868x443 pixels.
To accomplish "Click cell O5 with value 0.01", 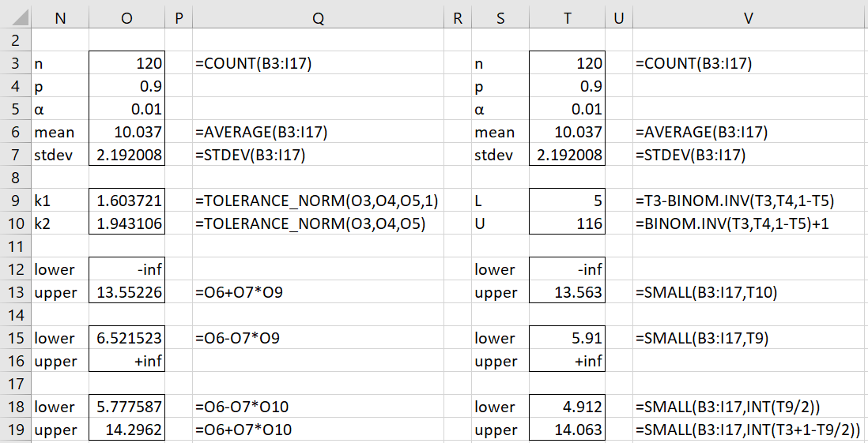I will tap(126, 109).
